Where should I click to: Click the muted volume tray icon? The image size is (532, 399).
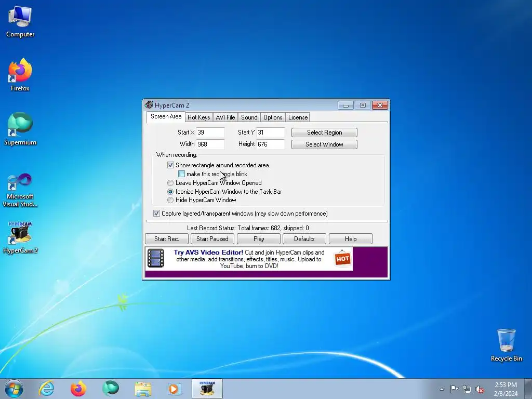pos(480,389)
